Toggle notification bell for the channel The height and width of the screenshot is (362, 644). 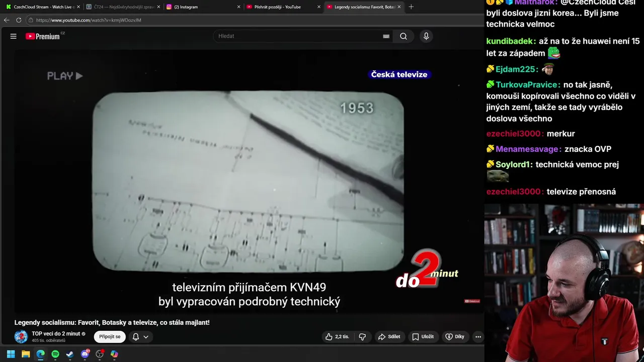(x=135, y=337)
